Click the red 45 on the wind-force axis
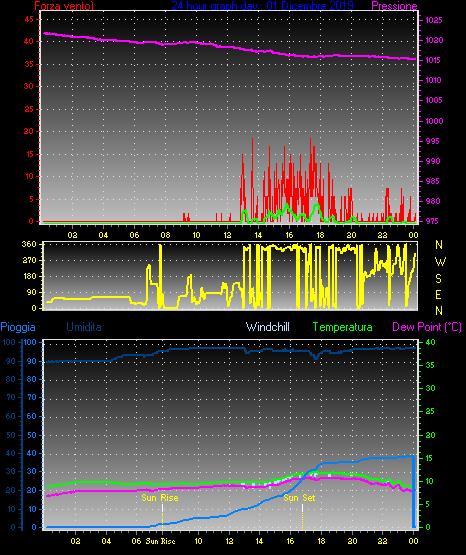Screen dimensions: 466x555 coord(29,19)
